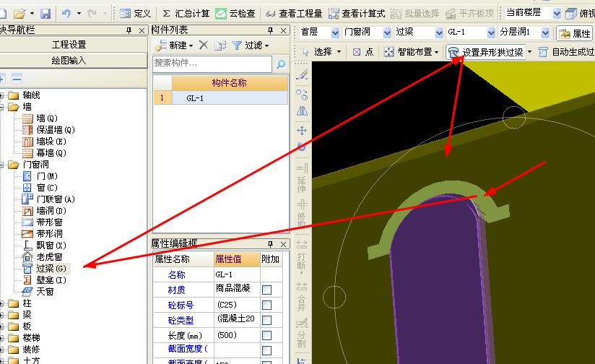Select GL-1 row in component list
Screen dimensions: 595x364
(x=220, y=98)
